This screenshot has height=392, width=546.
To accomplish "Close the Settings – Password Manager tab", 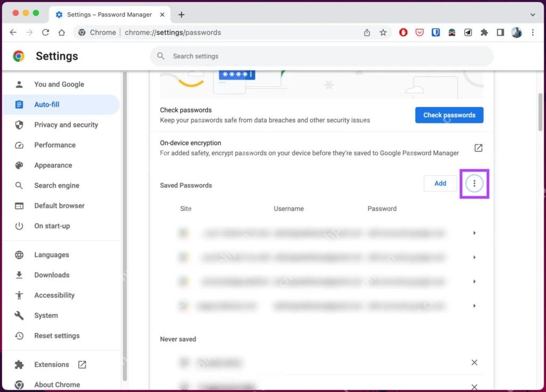I will (162, 14).
